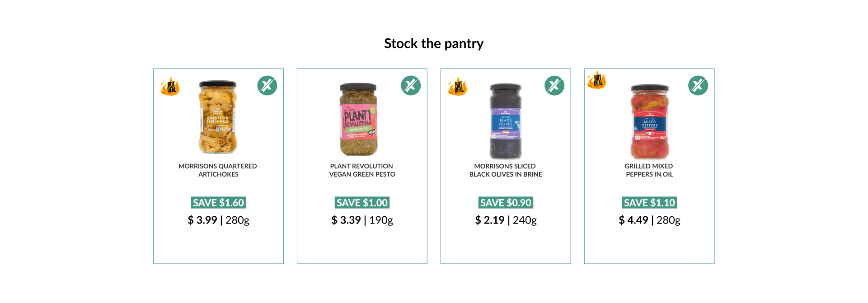Open the sliced black olives jar image
The image size is (868, 303).
[506, 121]
